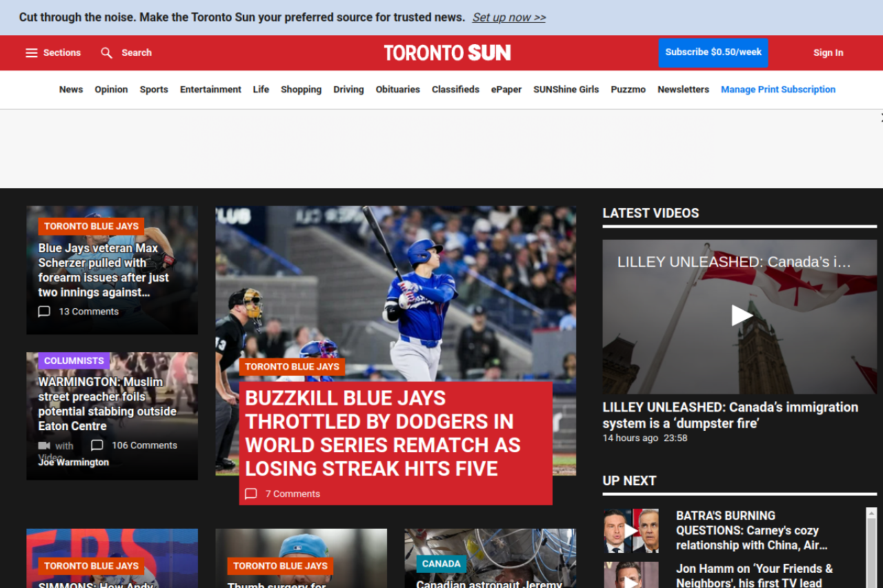
Task: Click Toronto Blue Jays tag on Scherzer story
Action: coord(91,226)
